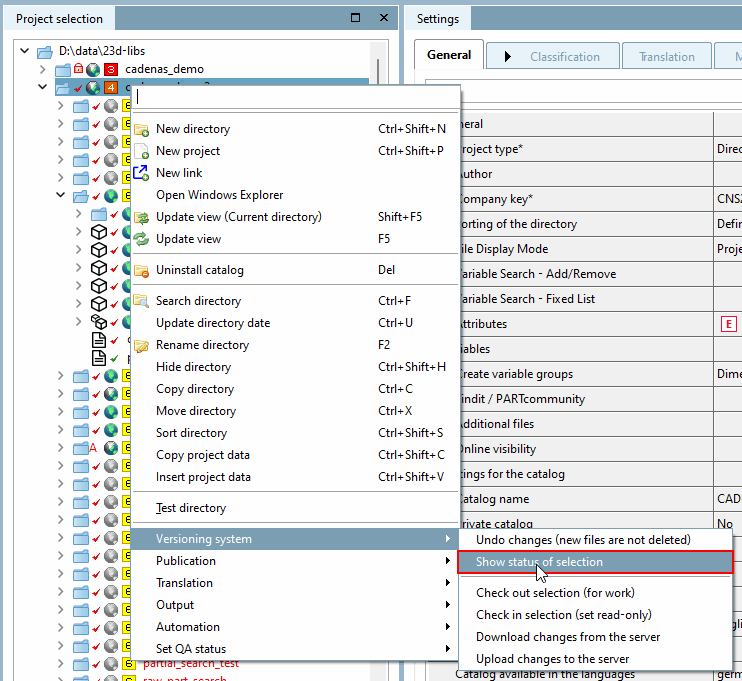Choose Undo changes (new files are not deleted)
The width and height of the screenshot is (742, 681).
tap(595, 540)
